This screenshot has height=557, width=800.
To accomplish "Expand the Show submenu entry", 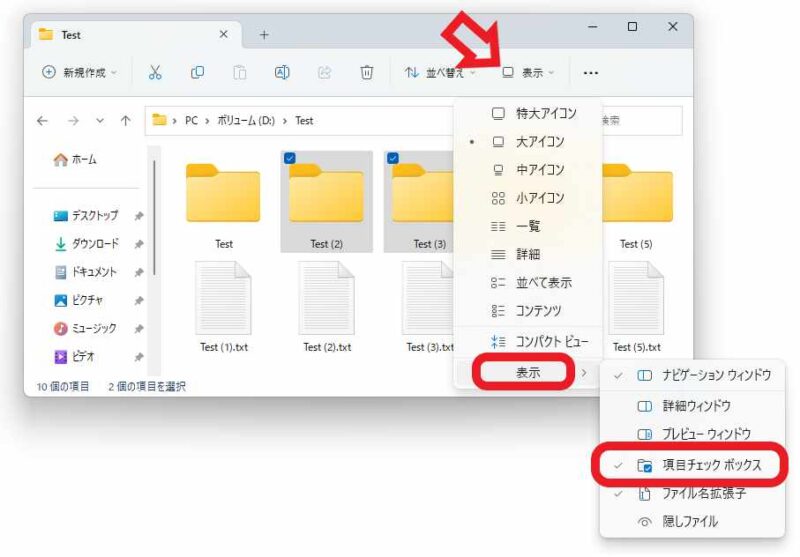I will [529, 373].
